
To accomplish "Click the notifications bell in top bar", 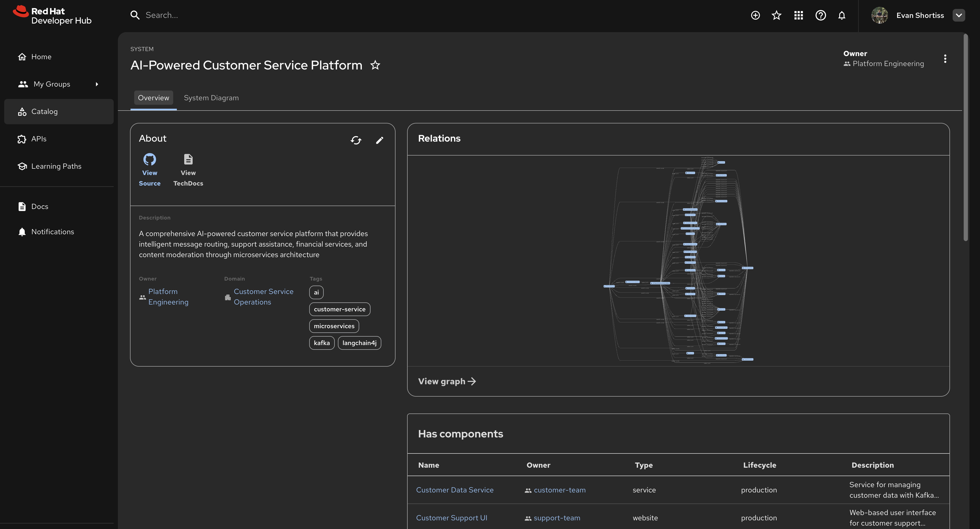I will [x=842, y=15].
